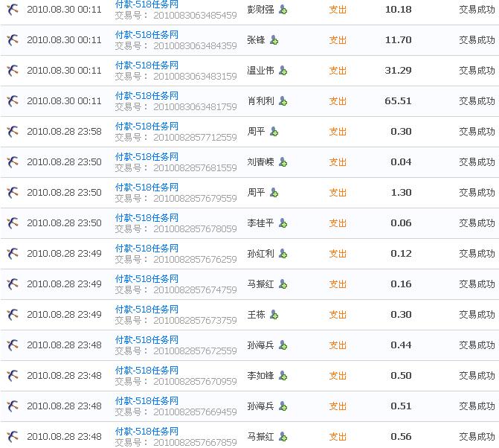Viewport: 499px width, 448px height.
Task: Open the 付款-518任务网 link in the 1.30 row
Action: pos(147,188)
